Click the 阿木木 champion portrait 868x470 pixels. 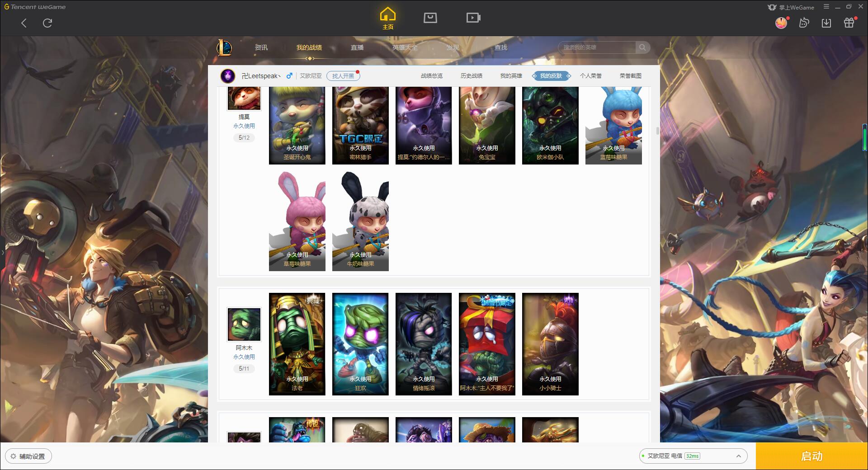(244, 324)
